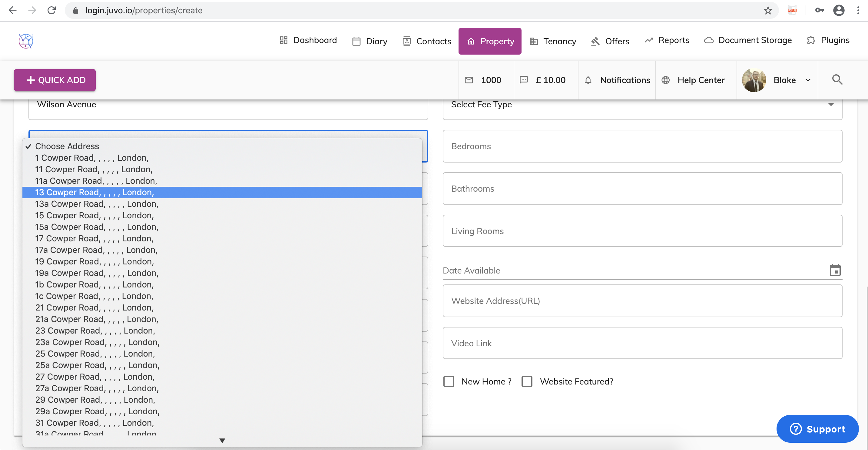The width and height of the screenshot is (868, 450).
Task: Open the Support chat button
Action: 817,429
